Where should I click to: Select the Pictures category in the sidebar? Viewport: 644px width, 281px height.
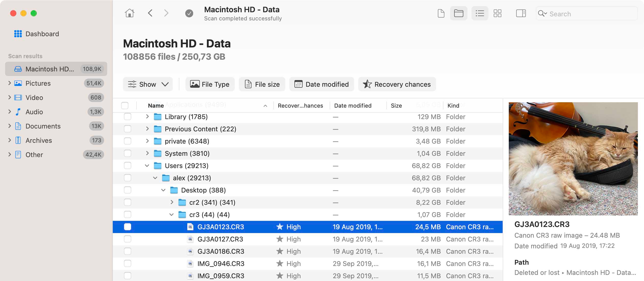(38, 83)
